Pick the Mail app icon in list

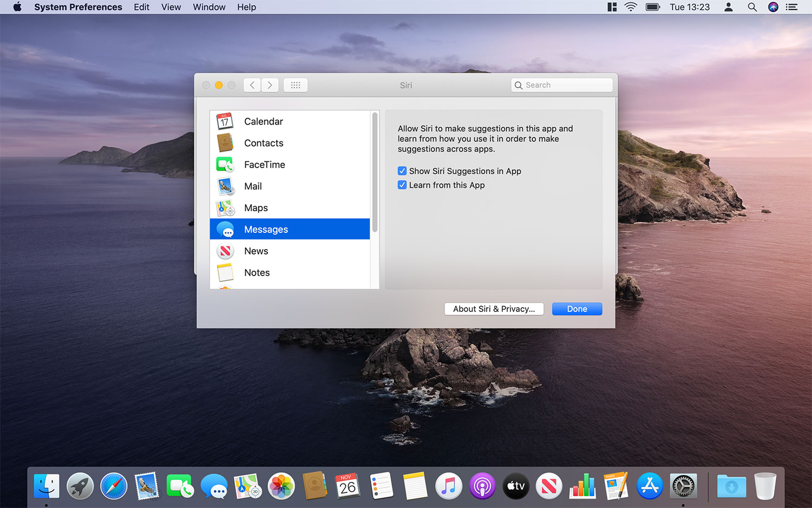pyautogui.click(x=225, y=186)
